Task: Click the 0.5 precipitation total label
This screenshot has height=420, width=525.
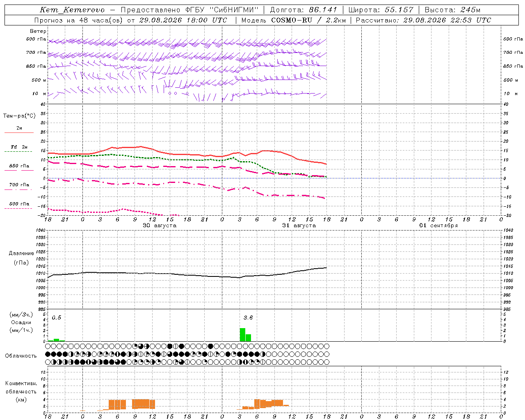Action: point(56,317)
